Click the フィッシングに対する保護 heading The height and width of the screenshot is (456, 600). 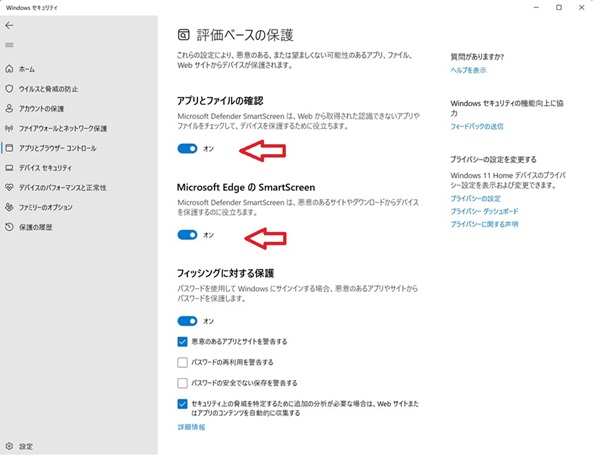click(x=225, y=273)
